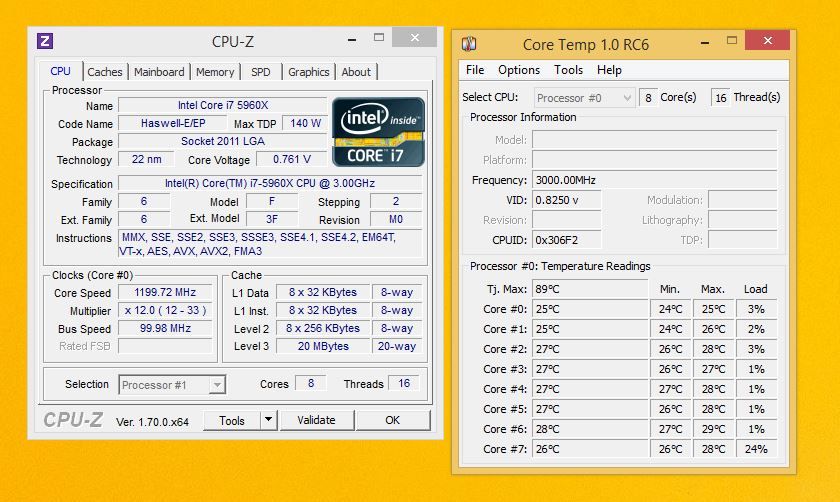Click the Package value Socket 2011 LGA
Image resolution: width=840 pixels, height=502 pixels.
tap(222, 141)
